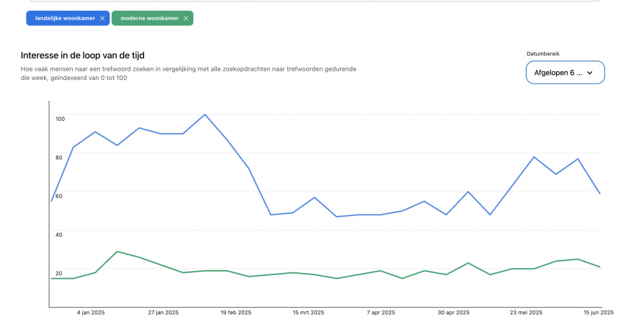Click the blue line's last point at chart end

(599, 193)
